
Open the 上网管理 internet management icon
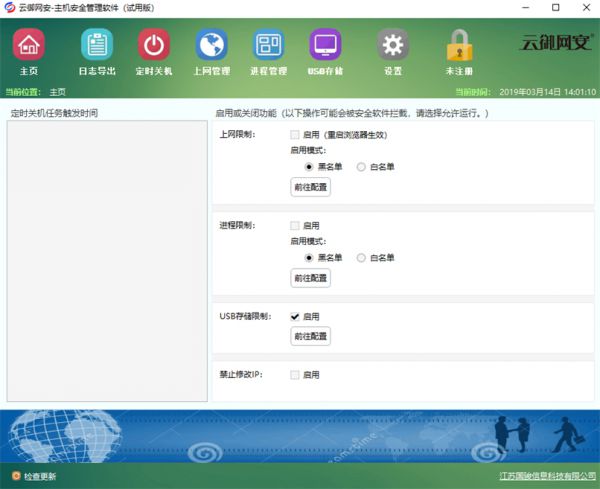tap(210, 46)
